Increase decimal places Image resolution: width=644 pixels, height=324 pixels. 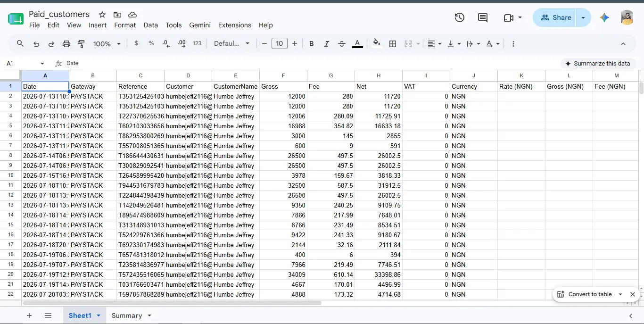182,43
